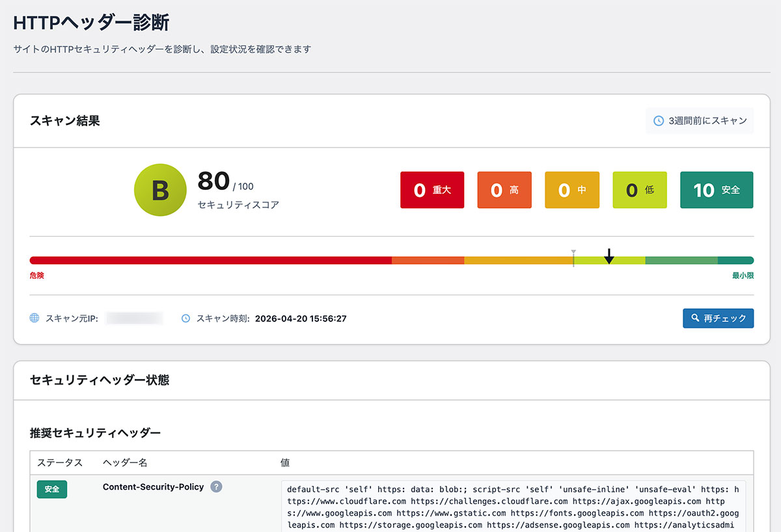Click the clock icon beside 3週間前にスキャン
Image resolution: width=781 pixels, height=532 pixels.
tap(659, 120)
